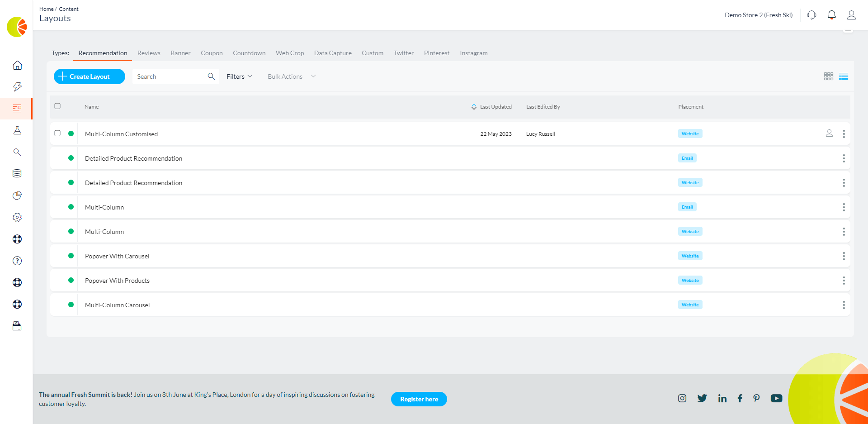The image size is (868, 424).
Task: Open the support headset icon
Action: 811,15
